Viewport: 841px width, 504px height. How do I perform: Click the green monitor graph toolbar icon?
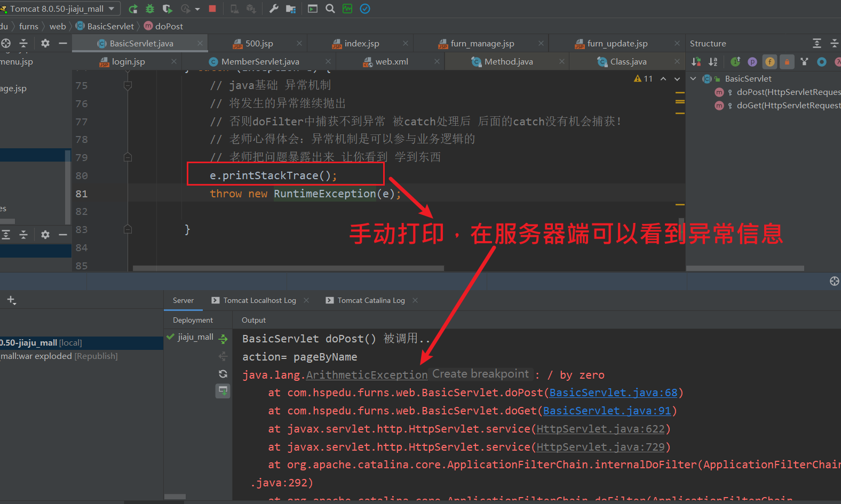[x=347, y=9]
